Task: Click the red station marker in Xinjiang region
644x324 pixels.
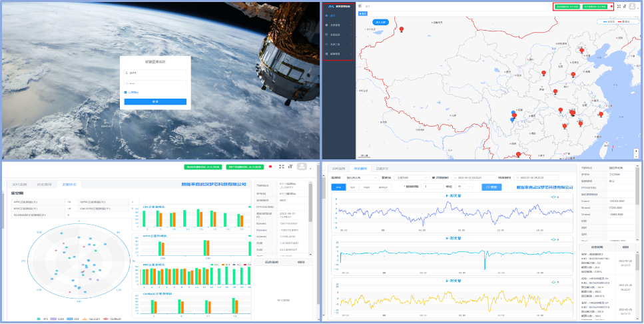Action: (x=402, y=29)
